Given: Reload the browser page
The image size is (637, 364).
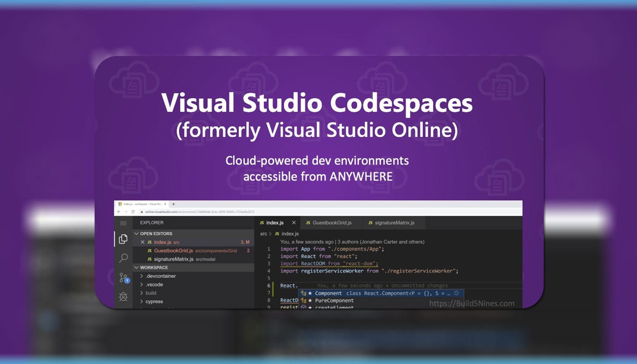Looking at the screenshot, I should point(133,212).
